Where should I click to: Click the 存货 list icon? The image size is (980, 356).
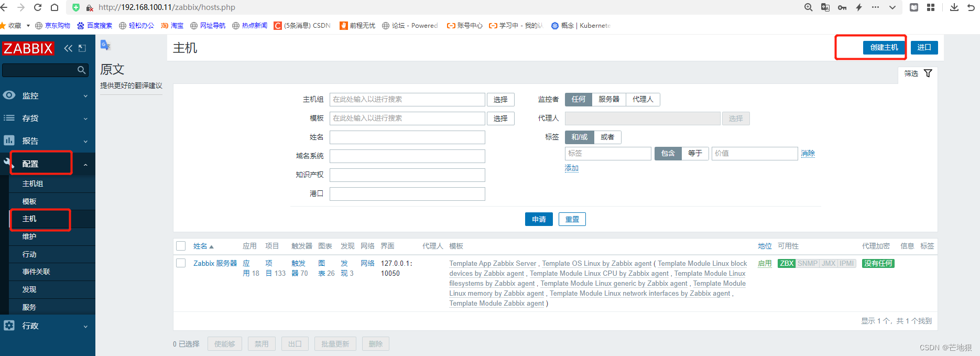[9, 118]
